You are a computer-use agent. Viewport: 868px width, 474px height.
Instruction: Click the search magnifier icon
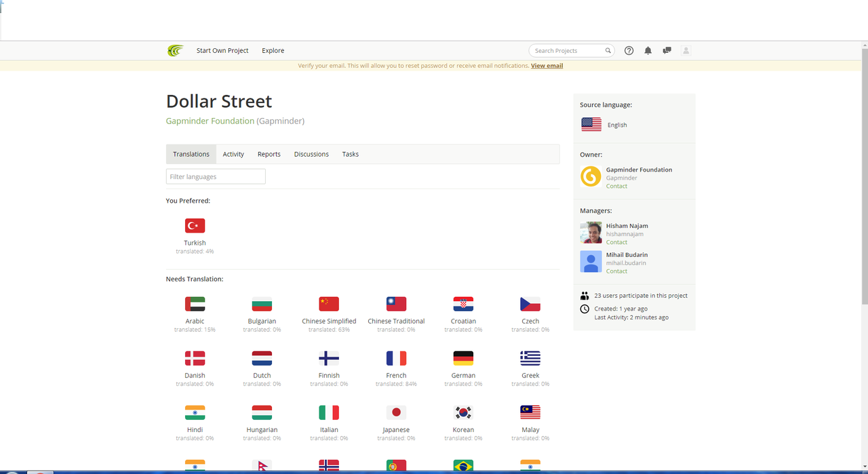coord(608,51)
